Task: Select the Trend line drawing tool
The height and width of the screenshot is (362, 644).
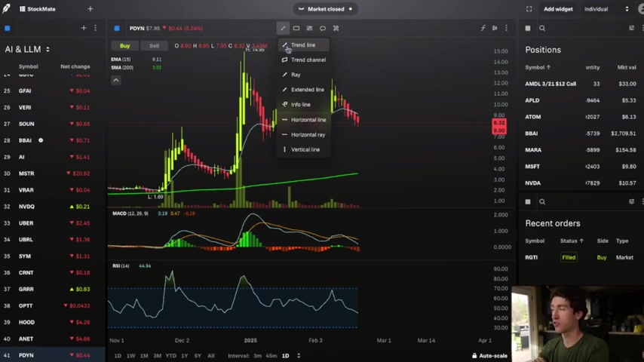Action: [303, 45]
